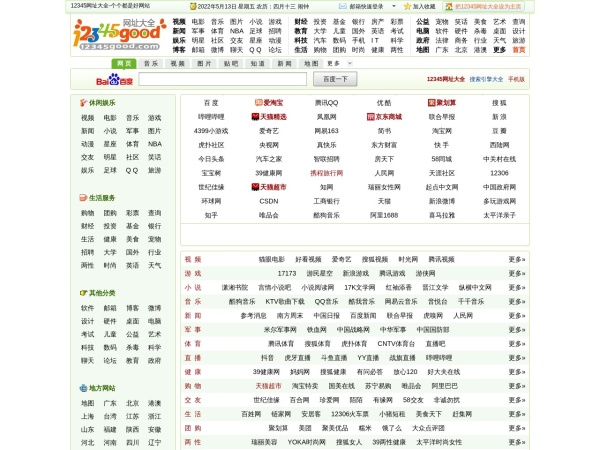The image size is (600, 450).
Task: Click the 生活服务 section icon
Action: coord(82,198)
